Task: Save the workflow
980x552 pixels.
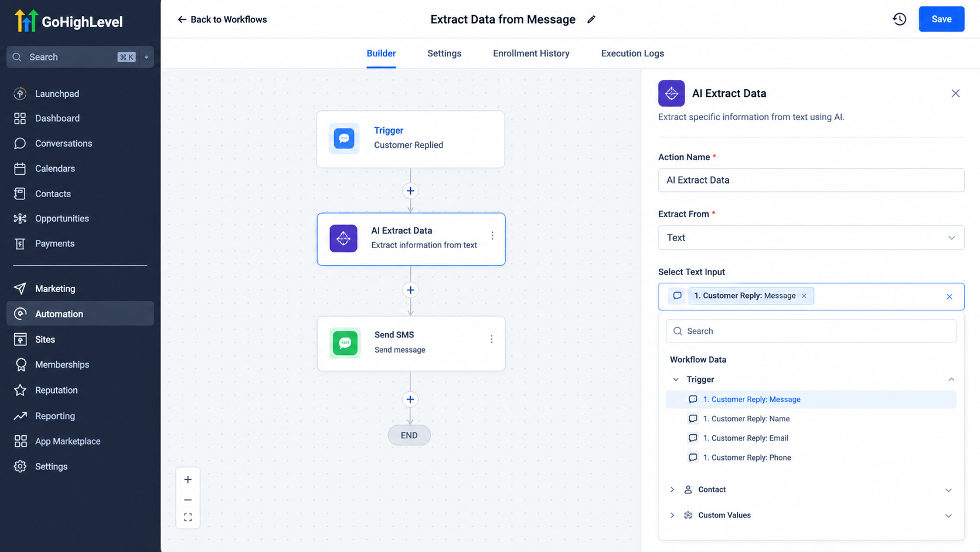Action: (941, 19)
